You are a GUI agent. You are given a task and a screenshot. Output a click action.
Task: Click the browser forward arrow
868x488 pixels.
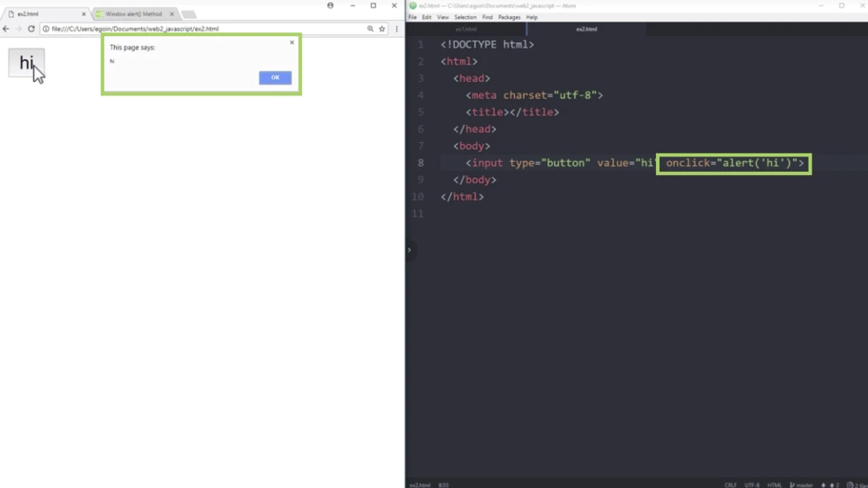click(x=18, y=29)
